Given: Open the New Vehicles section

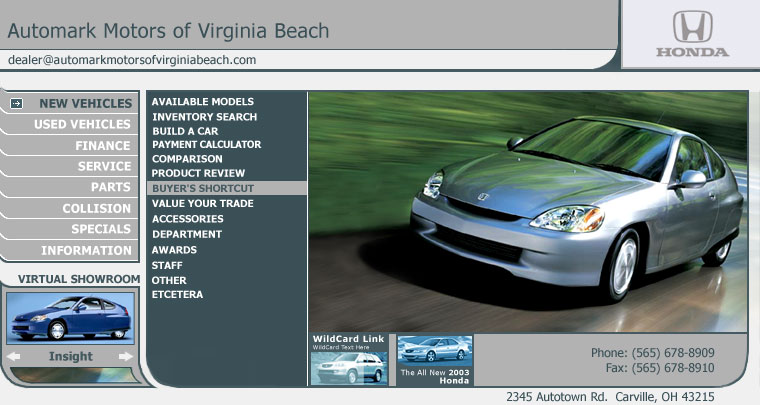Looking at the screenshot, I should click(x=85, y=103).
